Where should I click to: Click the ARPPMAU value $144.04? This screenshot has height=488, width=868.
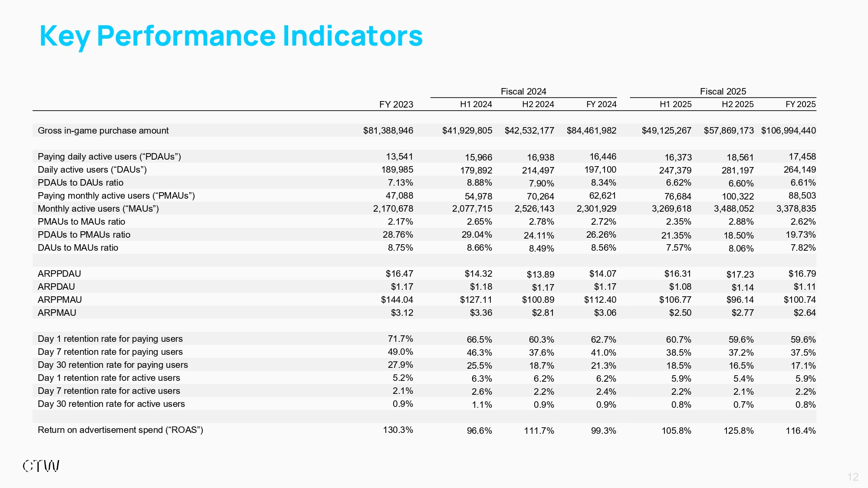pos(397,300)
